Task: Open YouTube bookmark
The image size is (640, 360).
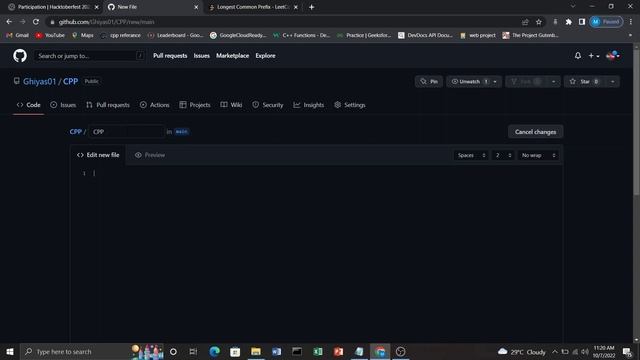Action: [x=50, y=36]
